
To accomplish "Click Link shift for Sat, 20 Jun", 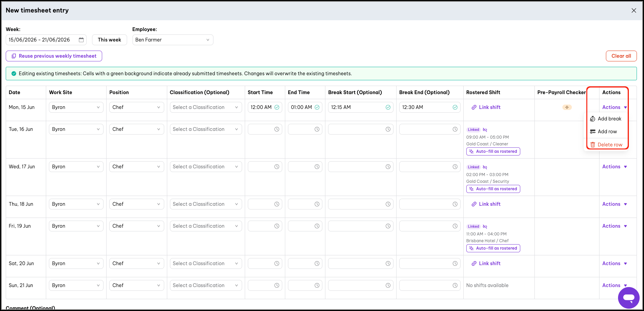I will tap(486, 263).
